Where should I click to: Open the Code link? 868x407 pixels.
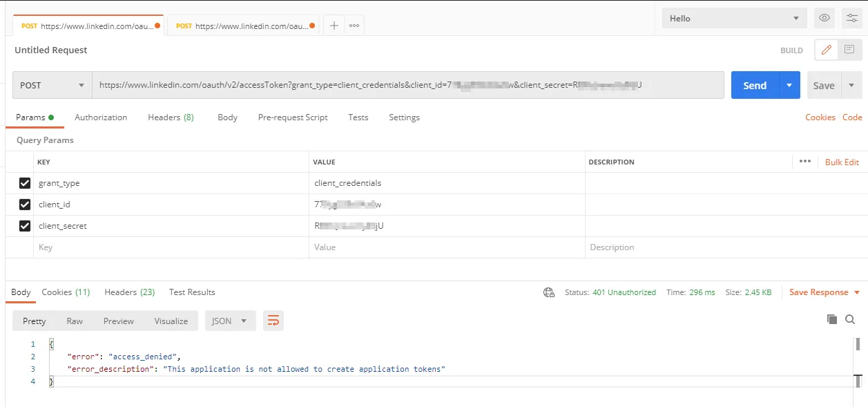coord(852,117)
